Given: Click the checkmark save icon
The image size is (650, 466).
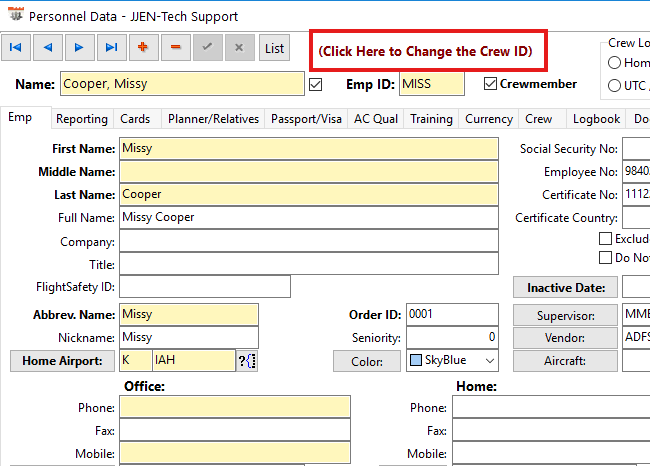Looking at the screenshot, I should tap(207, 47).
